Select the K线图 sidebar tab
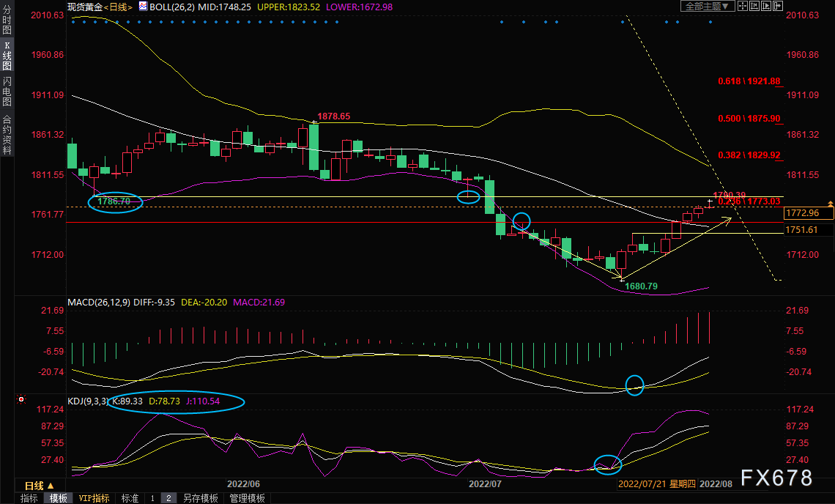 (x=7, y=56)
